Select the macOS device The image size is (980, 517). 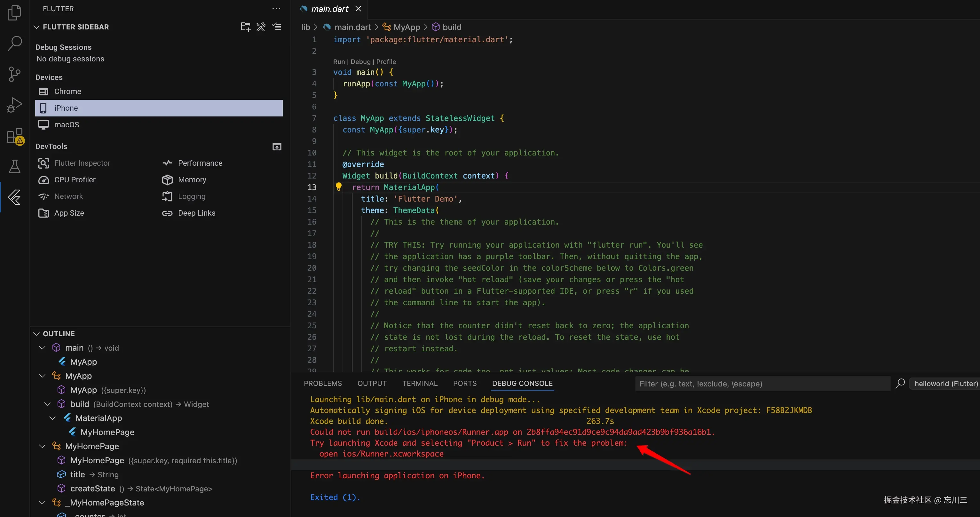67,125
